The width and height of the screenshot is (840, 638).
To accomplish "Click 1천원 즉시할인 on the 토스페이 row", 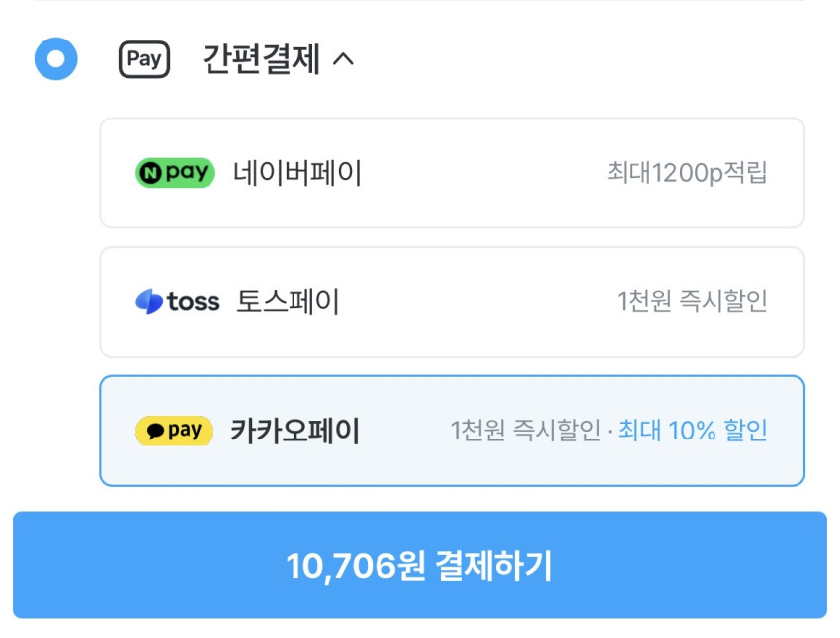I will (692, 301).
